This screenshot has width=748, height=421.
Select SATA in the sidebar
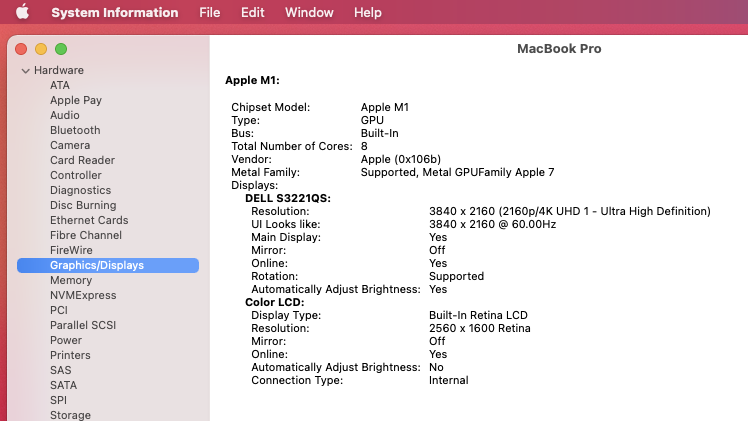point(63,385)
